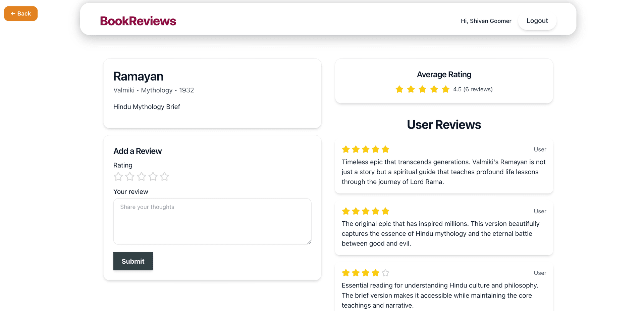The height and width of the screenshot is (311, 644).
Task: Click the textarea resize handle icon
Action: pyautogui.click(x=308, y=241)
